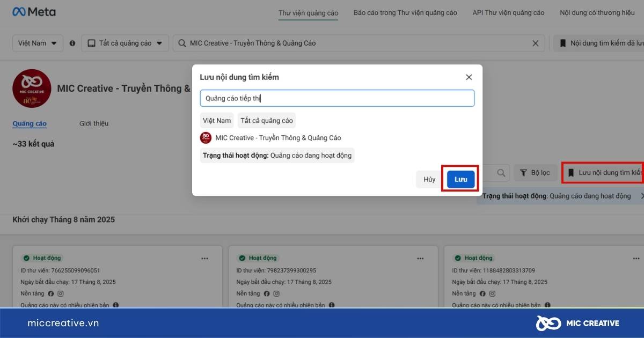The image size is (644, 338).
Task: Expand the Việt Nam country dropdown
Action: pos(38,43)
